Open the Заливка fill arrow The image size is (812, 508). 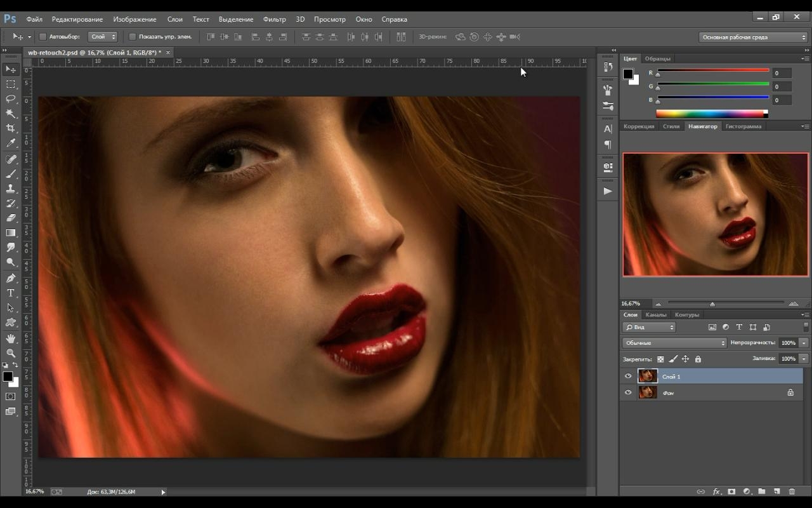(x=804, y=359)
